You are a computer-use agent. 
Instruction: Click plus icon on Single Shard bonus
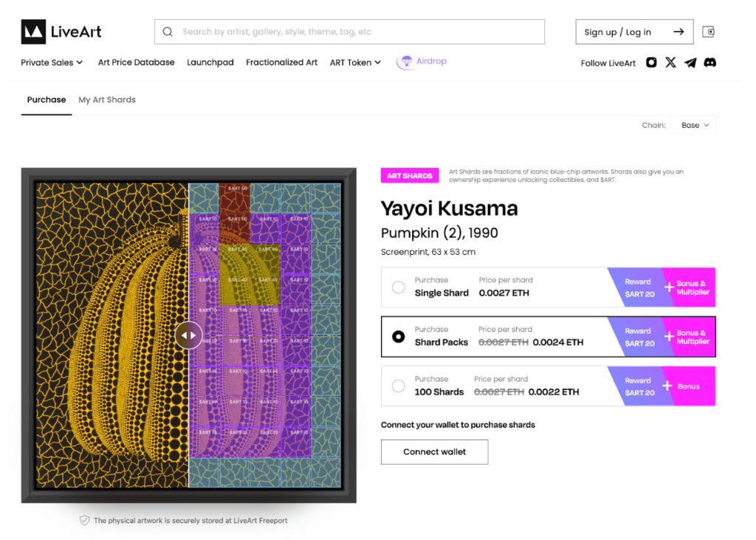pyautogui.click(x=669, y=287)
